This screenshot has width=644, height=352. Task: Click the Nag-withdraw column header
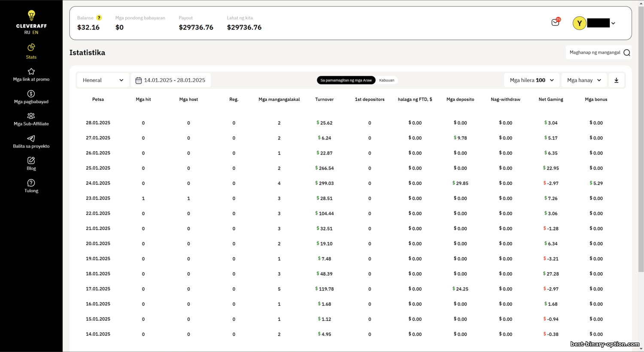(x=505, y=99)
